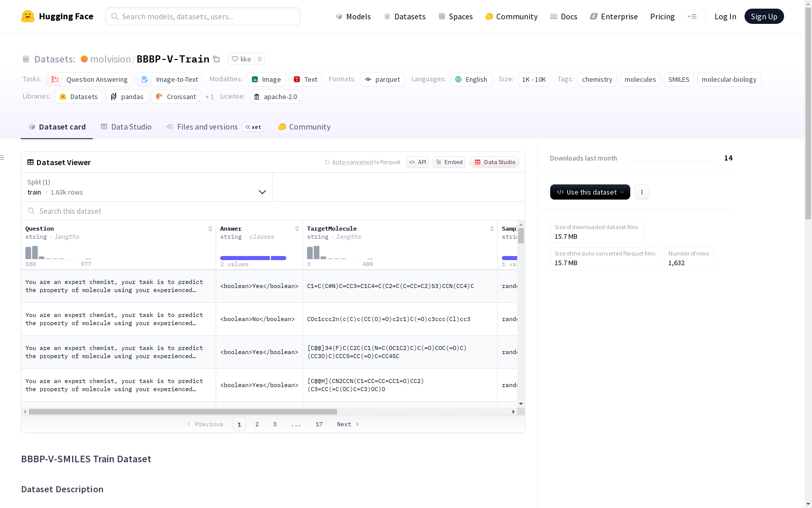This screenshot has width=812, height=508.
Task: Toggle the left sidebar menu icon
Action: pyautogui.click(x=3, y=157)
